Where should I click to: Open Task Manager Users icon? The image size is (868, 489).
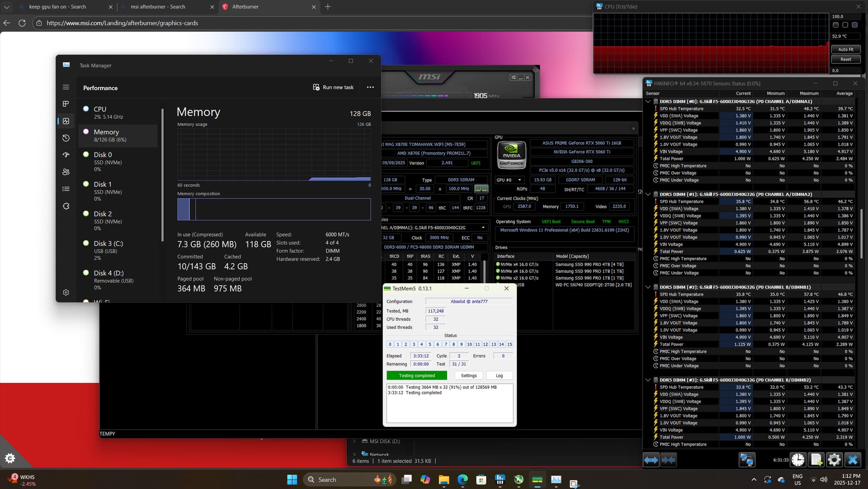coord(66,172)
